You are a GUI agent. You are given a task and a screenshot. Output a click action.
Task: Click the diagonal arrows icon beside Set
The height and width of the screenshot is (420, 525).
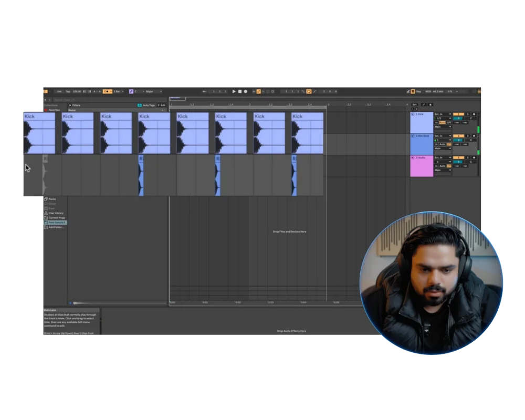tap(424, 104)
